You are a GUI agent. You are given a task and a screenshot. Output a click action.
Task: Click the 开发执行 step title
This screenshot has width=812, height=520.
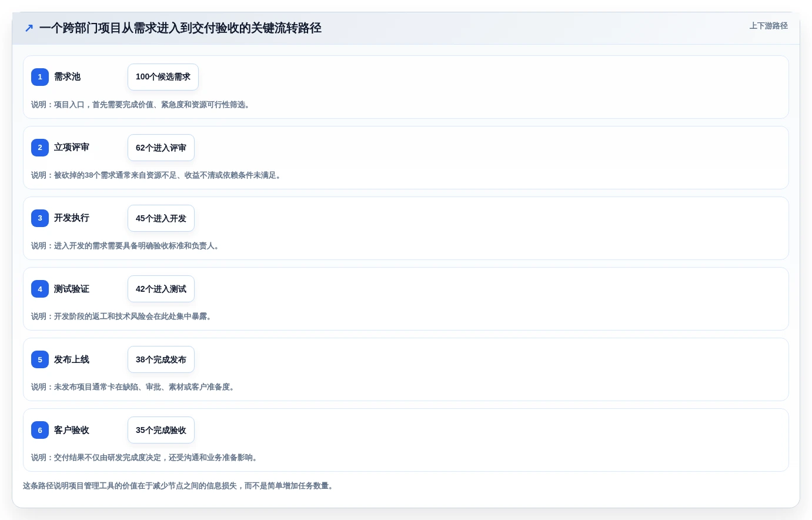pyautogui.click(x=72, y=218)
